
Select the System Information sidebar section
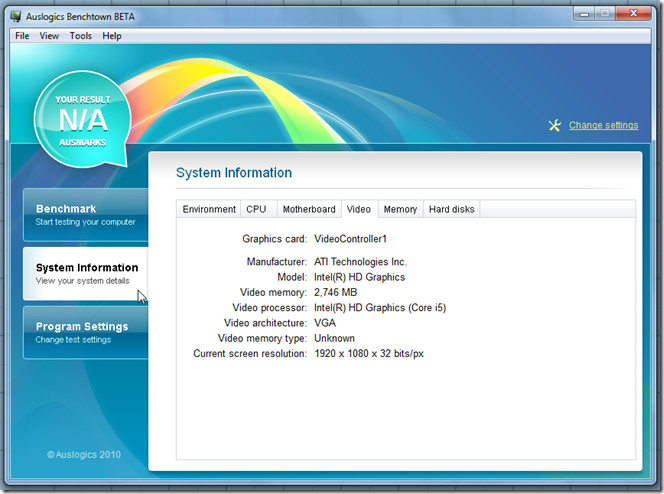pyautogui.click(x=86, y=273)
